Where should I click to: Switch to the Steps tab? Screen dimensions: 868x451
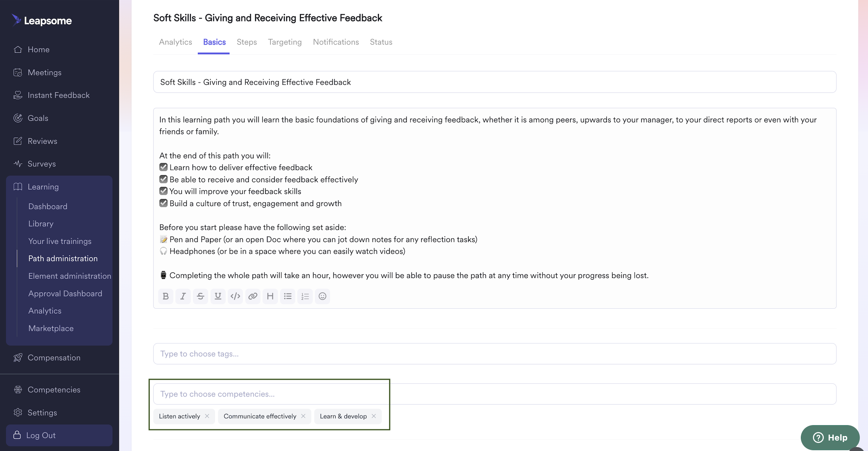247,42
